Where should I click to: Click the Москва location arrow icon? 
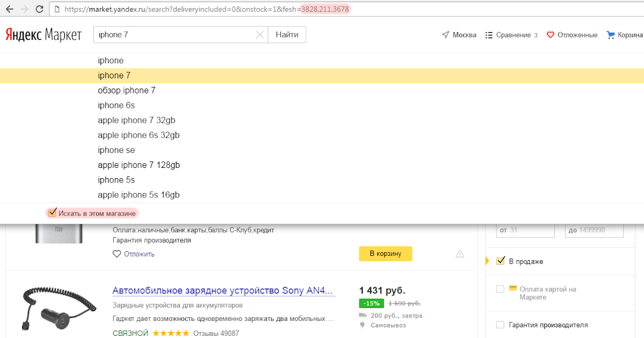pos(445,35)
